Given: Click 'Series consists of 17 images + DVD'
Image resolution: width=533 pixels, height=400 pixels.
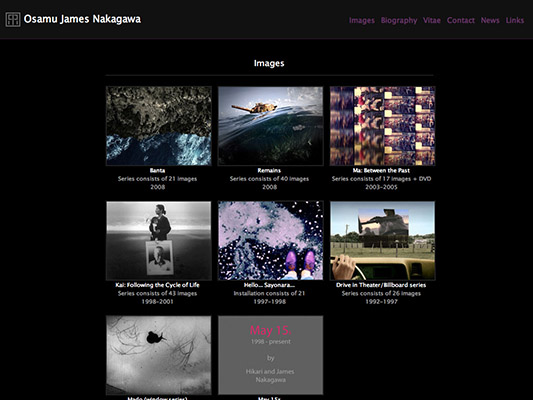Looking at the screenshot, I should click(x=381, y=179).
